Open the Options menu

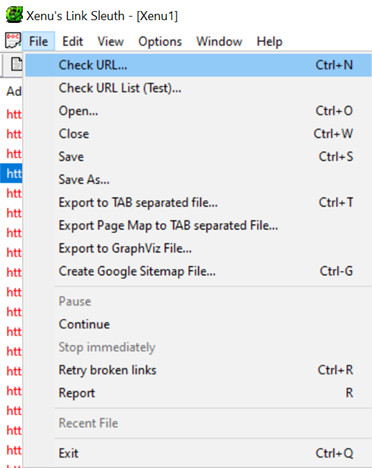(160, 41)
